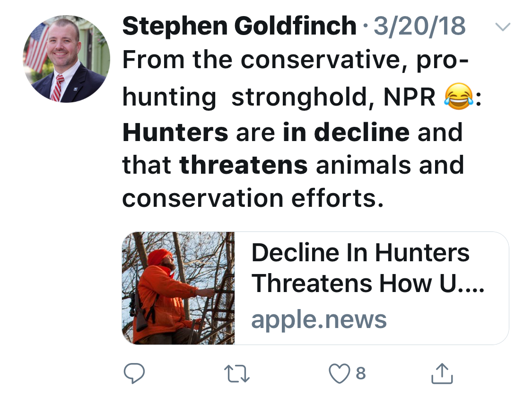Click the laughing crying emoji

click(458, 96)
